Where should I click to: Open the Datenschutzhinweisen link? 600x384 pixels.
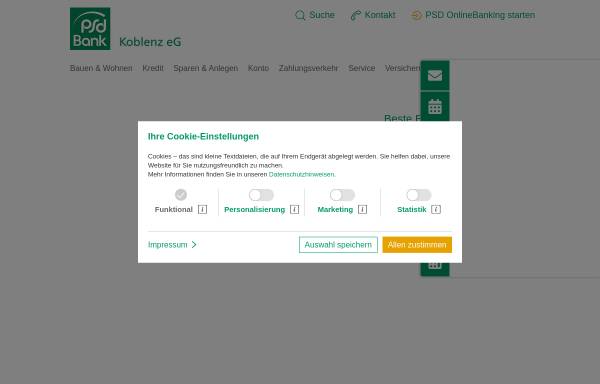click(302, 174)
